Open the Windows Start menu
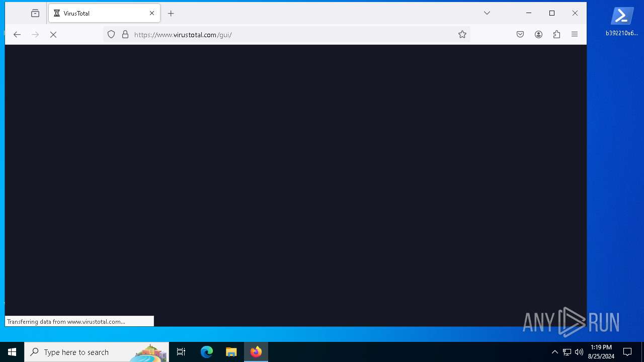The image size is (644, 362). click(x=12, y=352)
